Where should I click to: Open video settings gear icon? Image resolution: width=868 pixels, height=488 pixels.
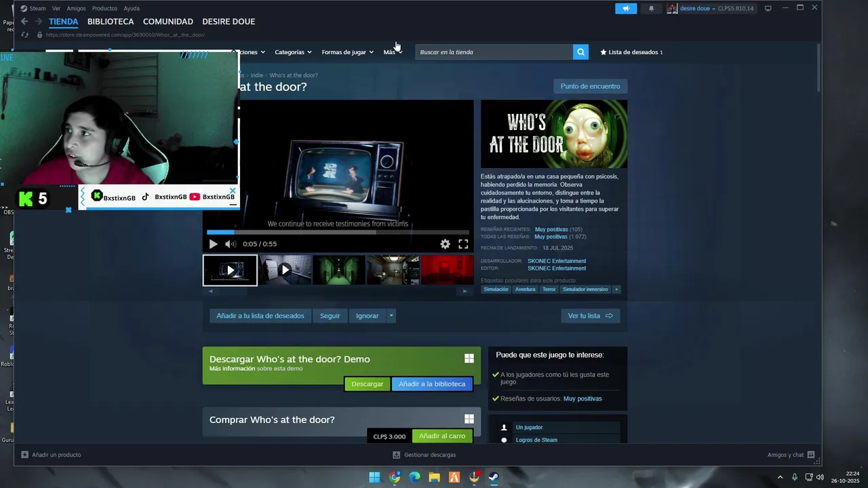[445, 244]
